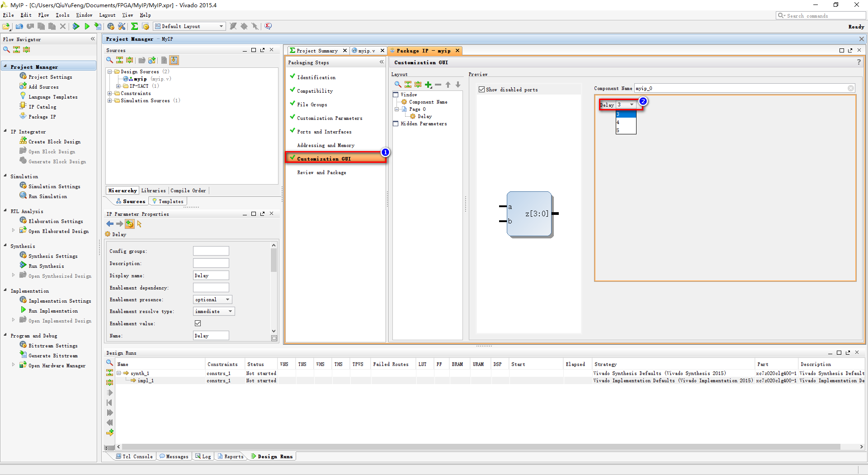Click Add Sources icon in Sources toolbar
The width and height of the screenshot is (868, 475).
coord(152,60)
